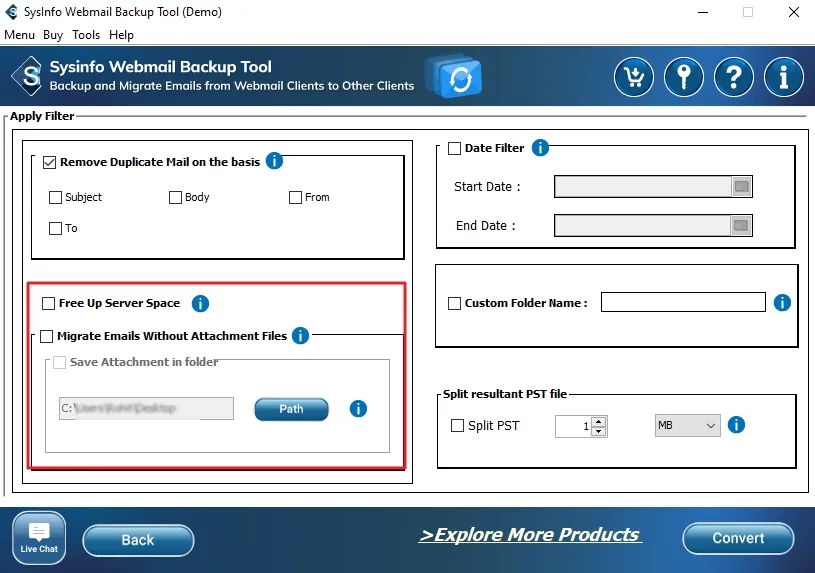
Task: Click the Convert button
Action: (738, 538)
